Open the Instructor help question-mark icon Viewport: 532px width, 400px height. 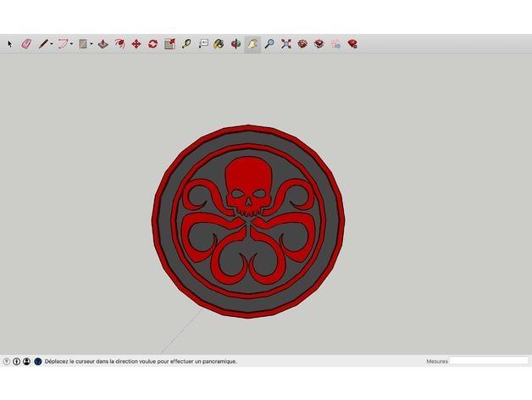(x=38, y=361)
